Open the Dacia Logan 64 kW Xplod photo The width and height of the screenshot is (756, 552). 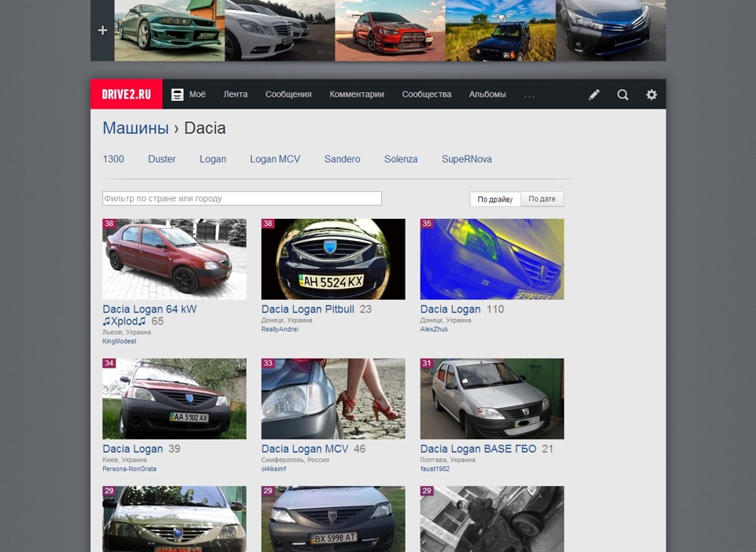click(175, 259)
